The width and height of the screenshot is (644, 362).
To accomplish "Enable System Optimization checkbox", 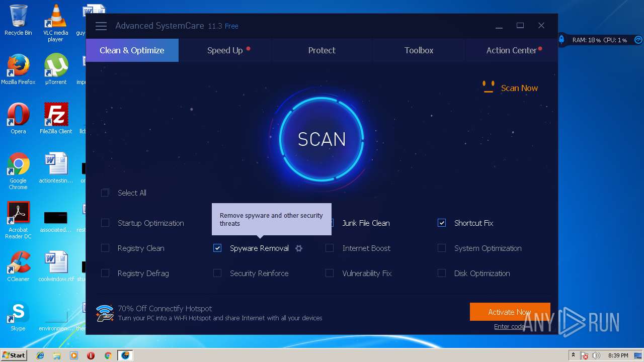I will tap(442, 248).
